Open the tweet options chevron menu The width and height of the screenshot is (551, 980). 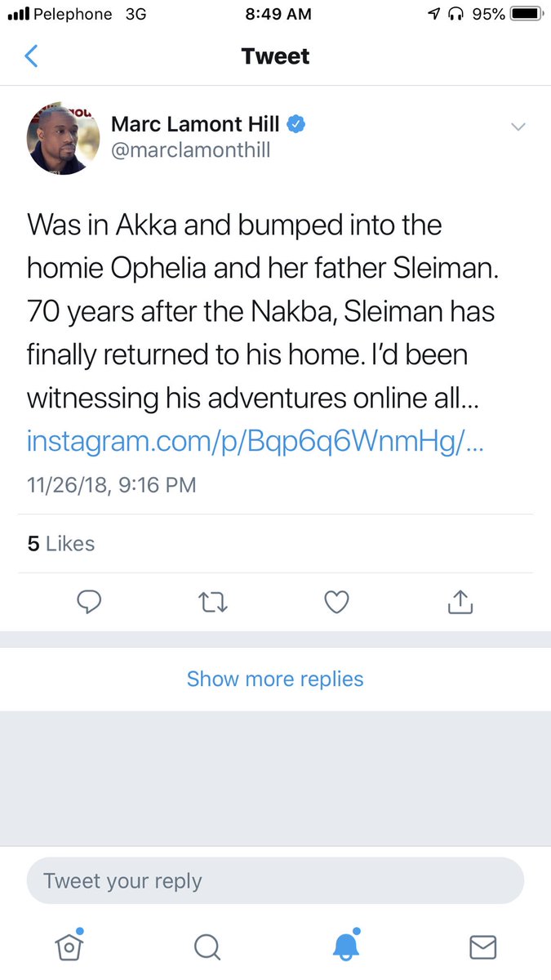tap(518, 127)
